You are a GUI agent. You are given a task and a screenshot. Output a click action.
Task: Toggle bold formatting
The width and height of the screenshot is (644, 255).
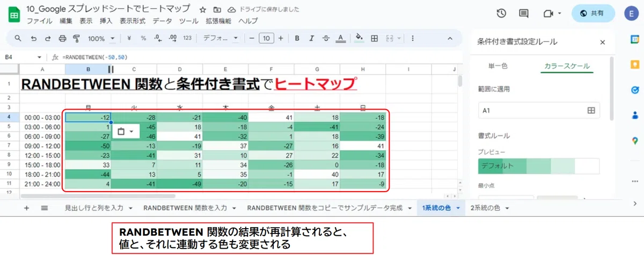(296, 39)
